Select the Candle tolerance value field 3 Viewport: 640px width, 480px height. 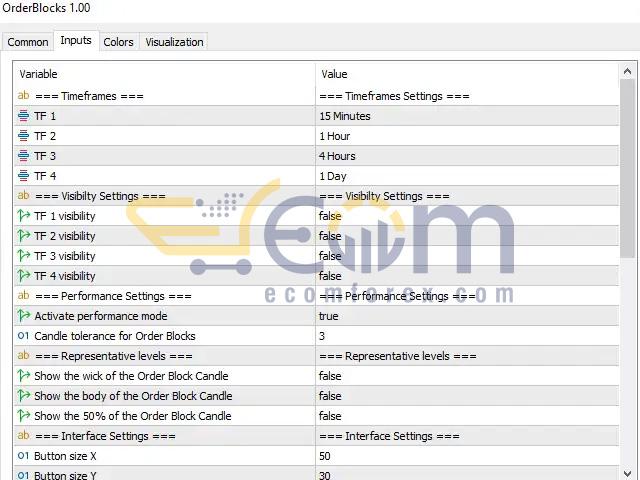tap(467, 336)
